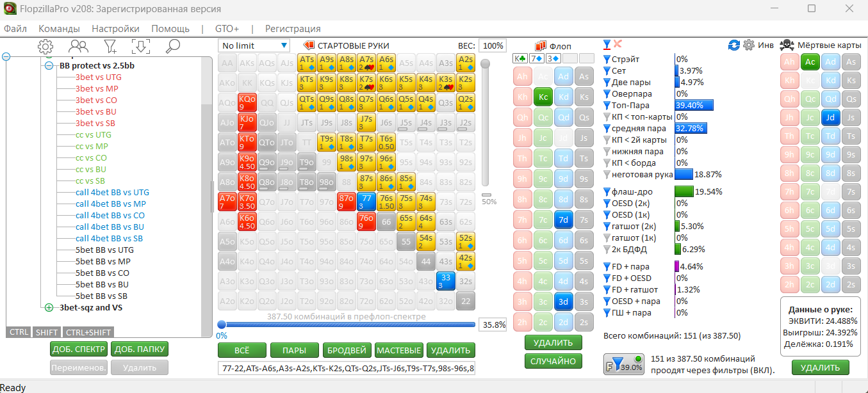Toggle the grey funnel for неготовая рука
The height and width of the screenshot is (393, 868).
607,174
